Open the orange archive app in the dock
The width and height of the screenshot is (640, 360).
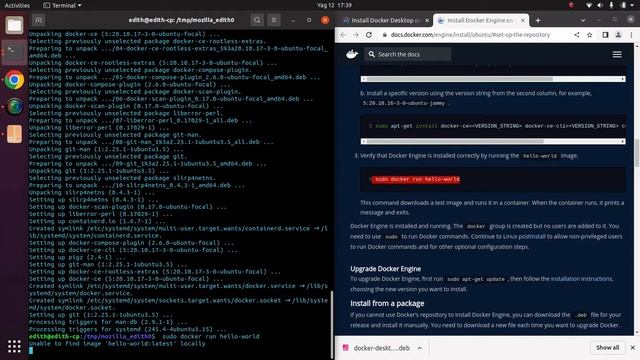coord(14,134)
